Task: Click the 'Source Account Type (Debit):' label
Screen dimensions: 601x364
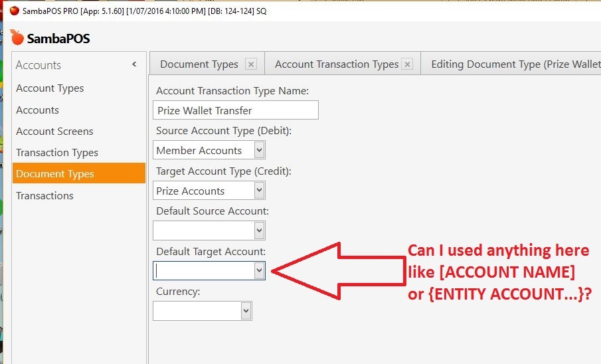Action: click(224, 131)
